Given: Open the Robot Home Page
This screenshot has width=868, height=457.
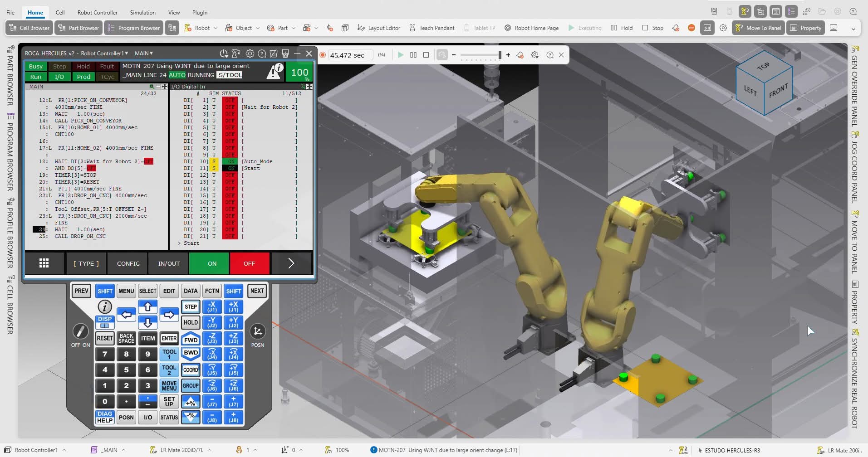Looking at the screenshot, I should point(531,28).
